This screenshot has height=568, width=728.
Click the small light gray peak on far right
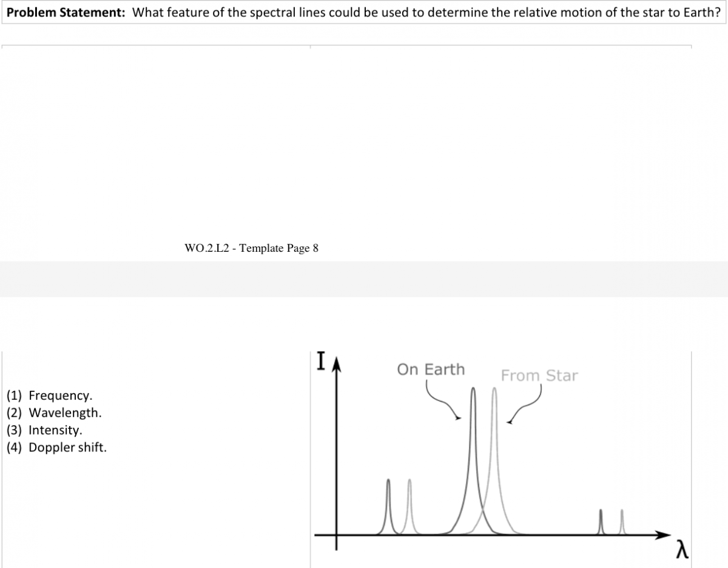coord(622,522)
